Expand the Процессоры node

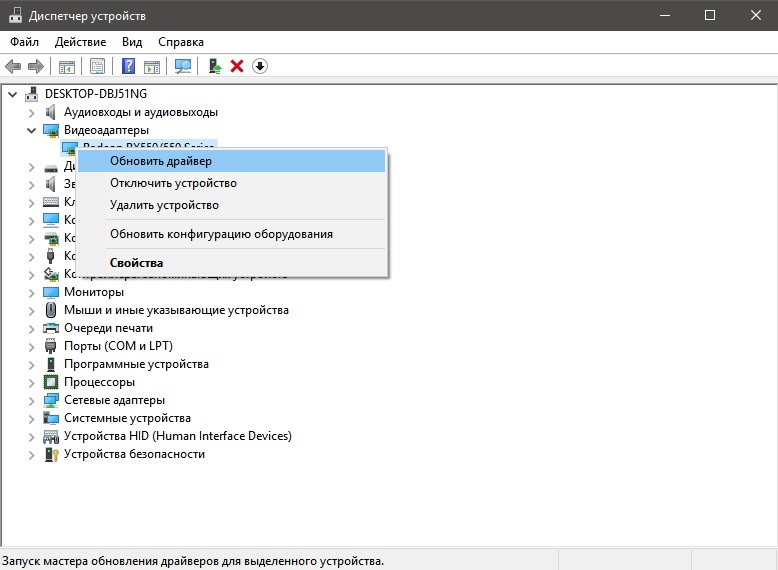point(32,382)
